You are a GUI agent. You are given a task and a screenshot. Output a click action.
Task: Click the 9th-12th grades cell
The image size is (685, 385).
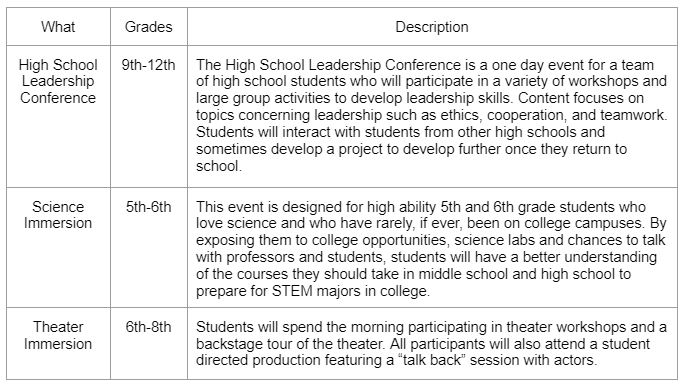tap(149, 65)
